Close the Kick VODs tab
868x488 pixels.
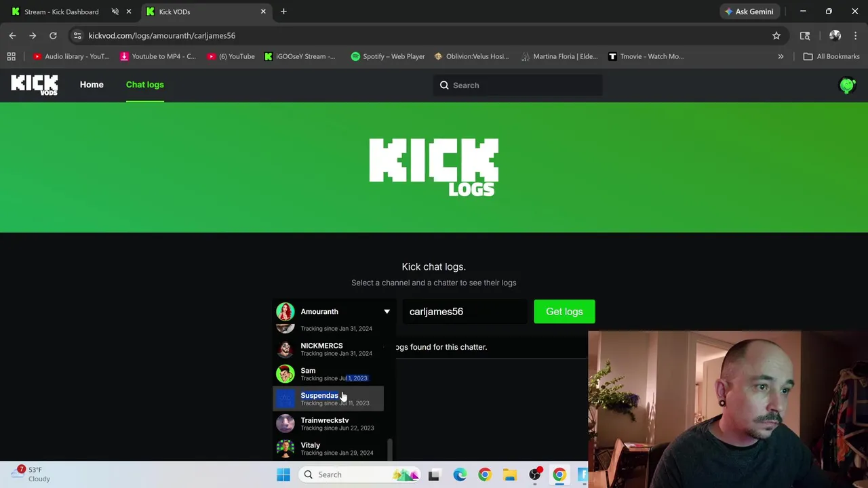[263, 12]
